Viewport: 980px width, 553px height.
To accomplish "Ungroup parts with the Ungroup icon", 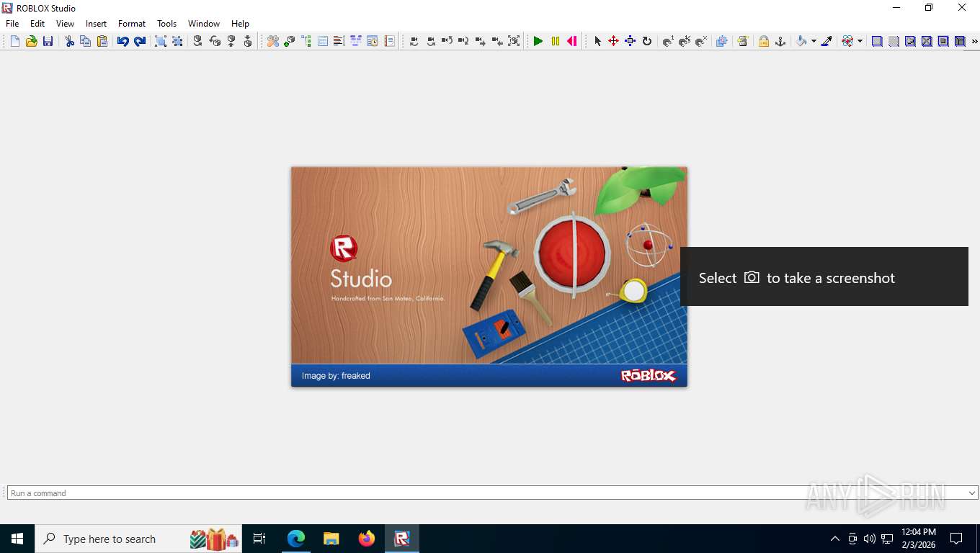I will (177, 42).
